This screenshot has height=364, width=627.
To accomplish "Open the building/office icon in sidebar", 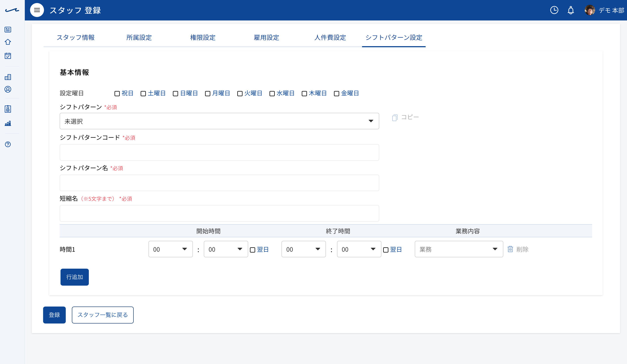I will 8,77.
